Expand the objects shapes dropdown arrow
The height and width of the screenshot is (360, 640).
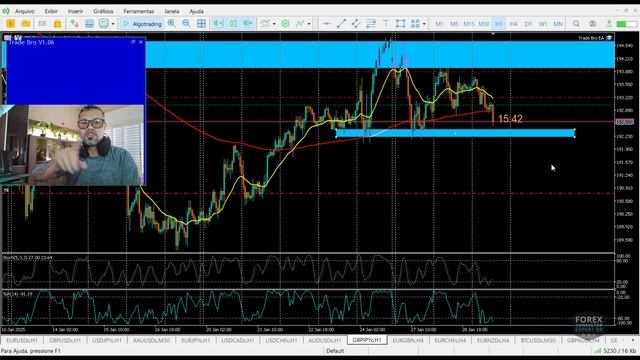pos(424,24)
